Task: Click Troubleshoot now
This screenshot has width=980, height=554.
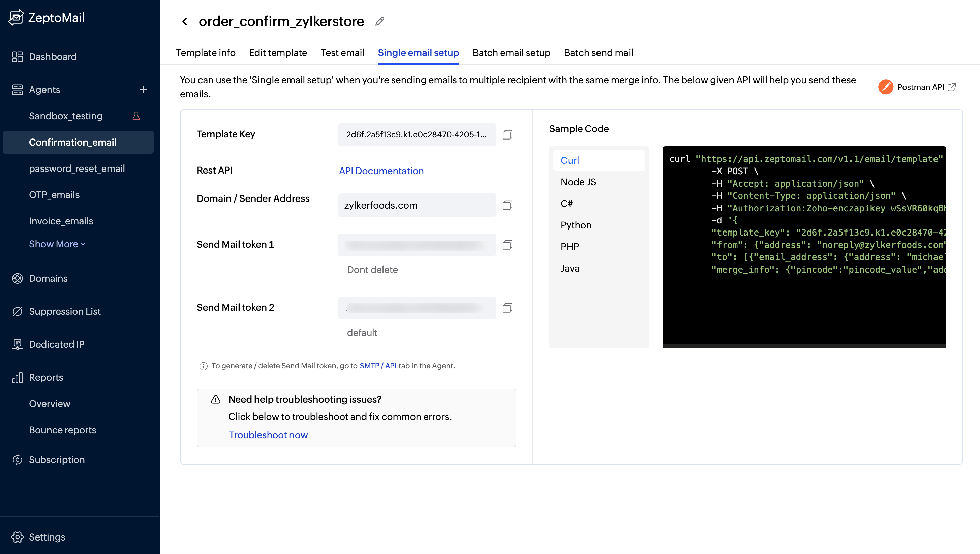Action: (268, 435)
